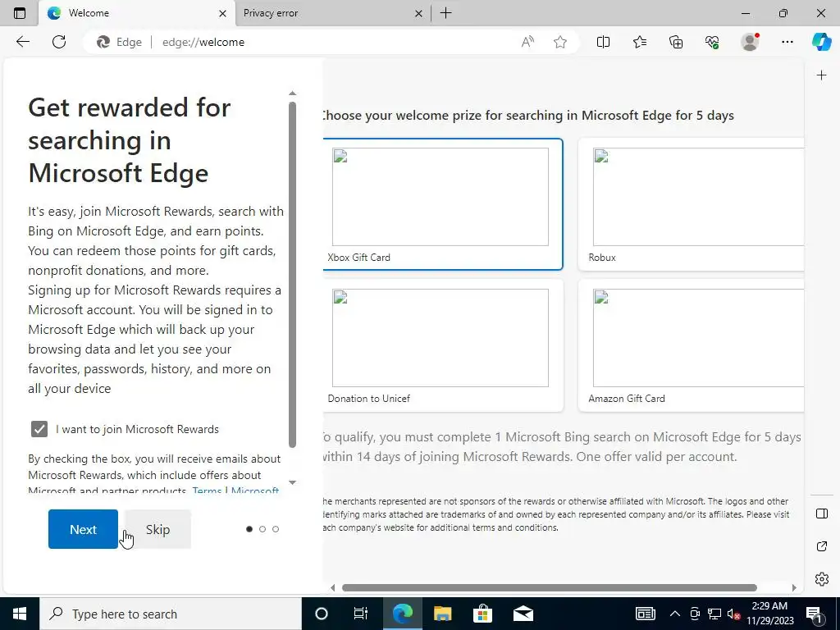Viewport: 840px width, 630px height.
Task: Open the Terms link
Action: point(207,491)
